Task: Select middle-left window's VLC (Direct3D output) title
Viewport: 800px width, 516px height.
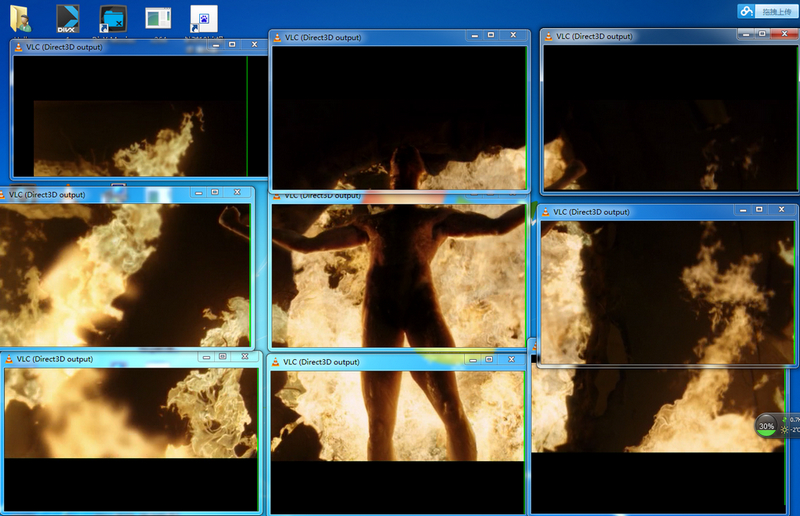Action: pyautogui.click(x=47, y=194)
